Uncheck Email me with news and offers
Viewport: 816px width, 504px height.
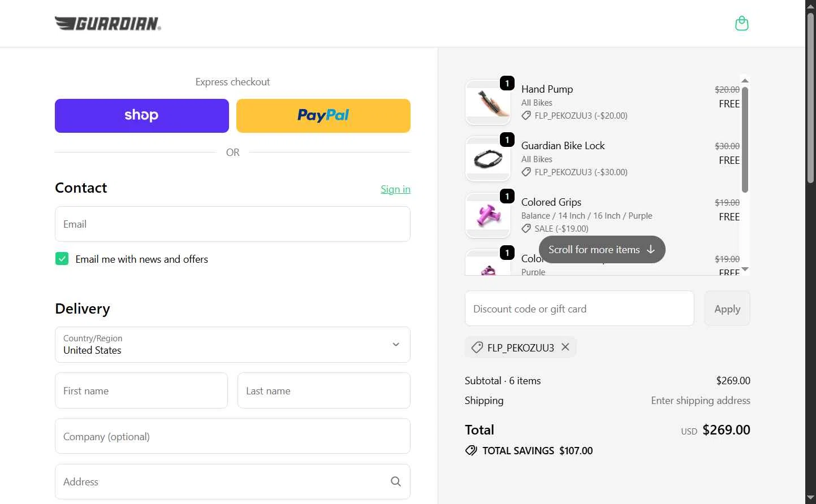tap(62, 259)
